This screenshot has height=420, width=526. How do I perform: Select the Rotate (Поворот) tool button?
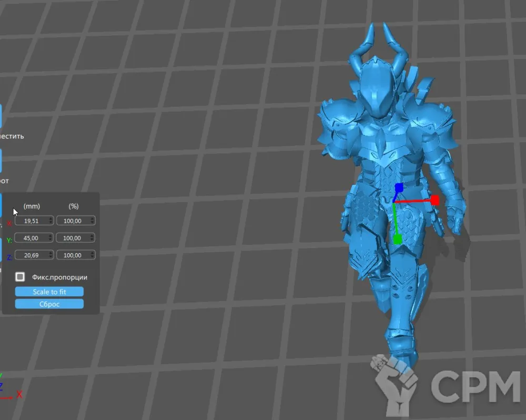pyautogui.click(x=1, y=161)
